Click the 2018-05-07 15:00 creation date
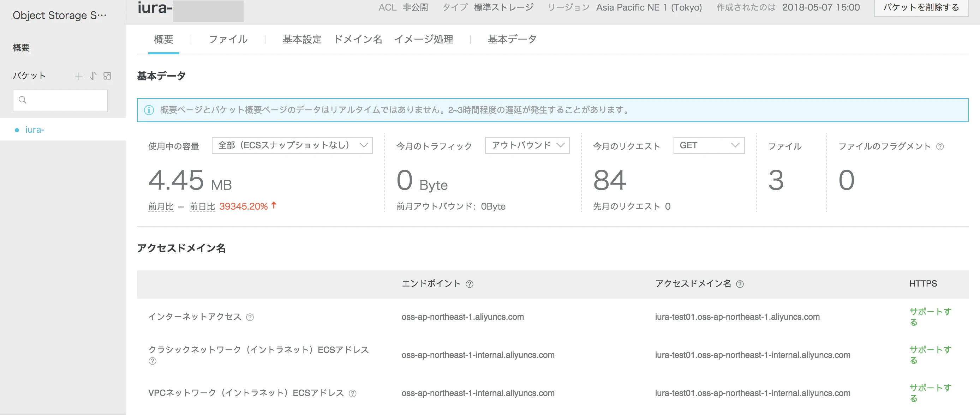Viewport: 980px width, 415px height. [x=820, y=8]
